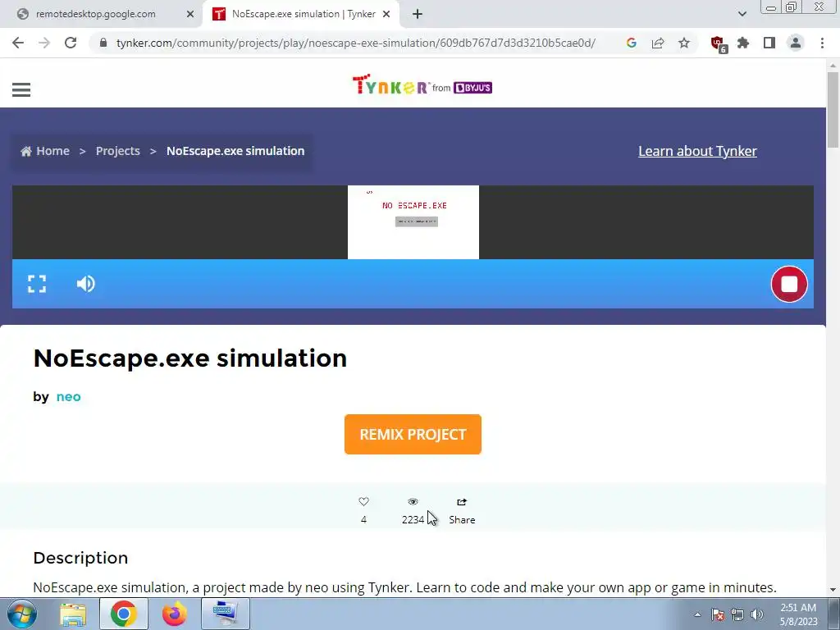Click the gray button inside the project preview
The image size is (840, 630).
click(416, 221)
